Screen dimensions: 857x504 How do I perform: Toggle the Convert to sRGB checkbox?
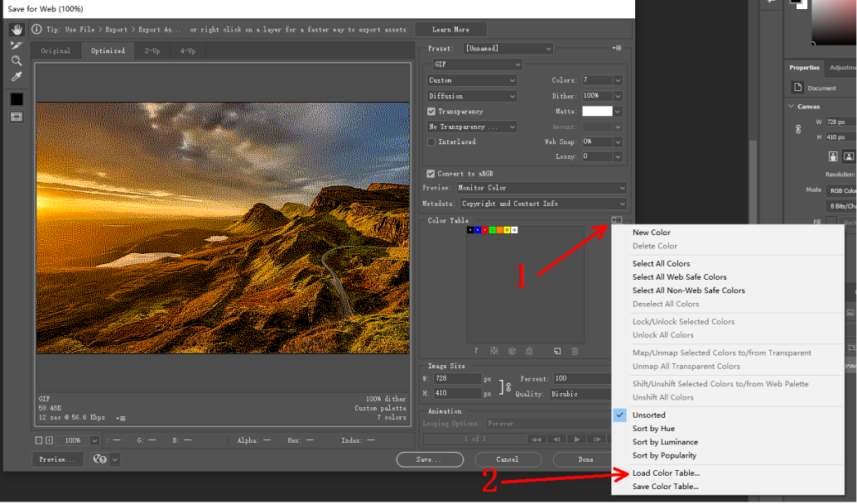tap(431, 174)
